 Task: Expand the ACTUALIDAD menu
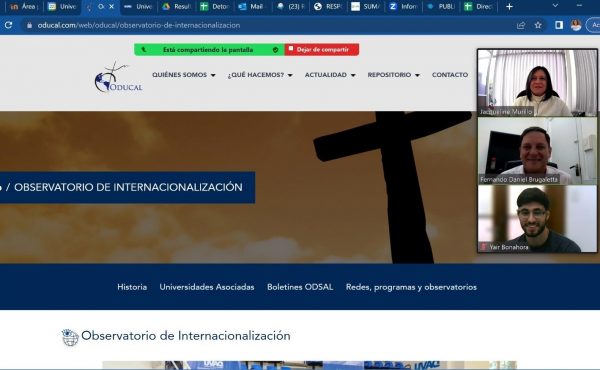click(x=330, y=75)
